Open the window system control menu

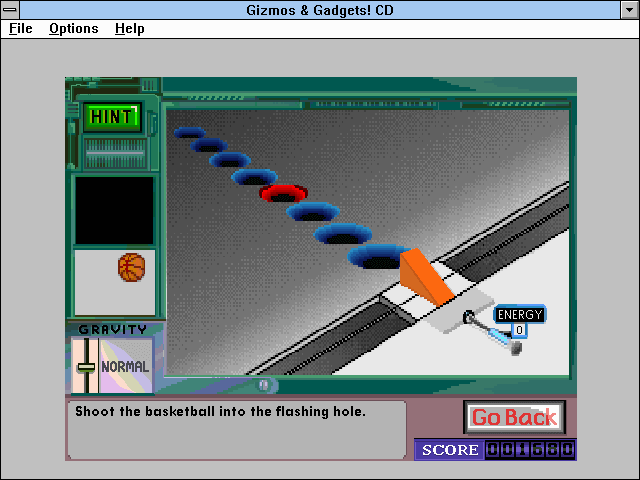(10, 9)
